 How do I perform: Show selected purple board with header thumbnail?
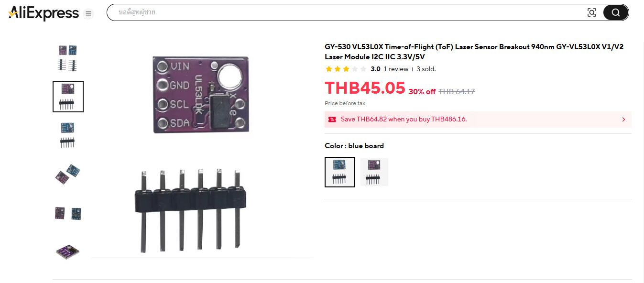pos(68,97)
